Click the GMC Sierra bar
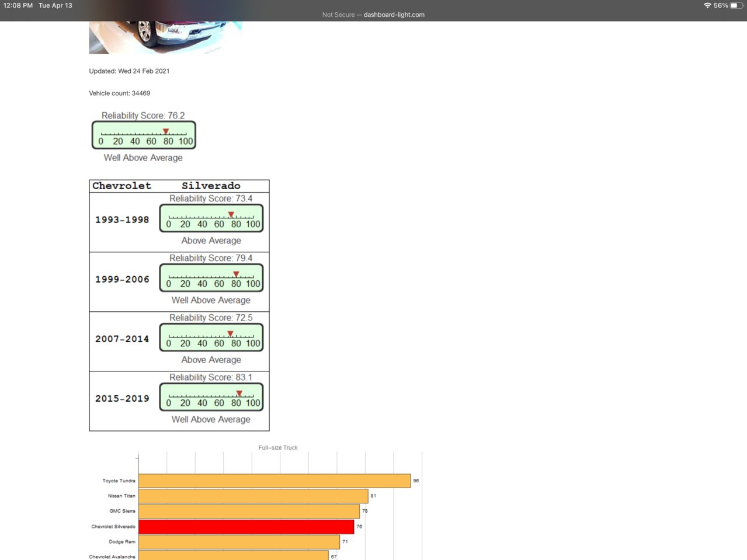 pos(249,511)
